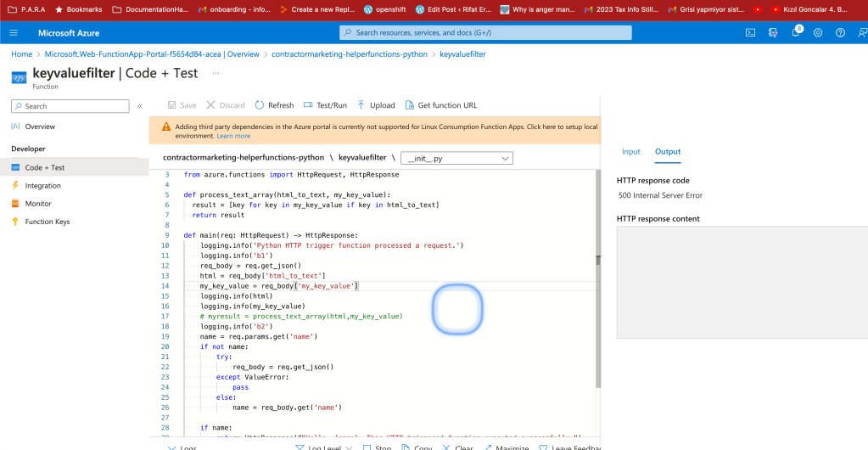868x450 pixels.
Task: Click the line 'html = req_body['html_to_text']'
Action: coord(262,275)
